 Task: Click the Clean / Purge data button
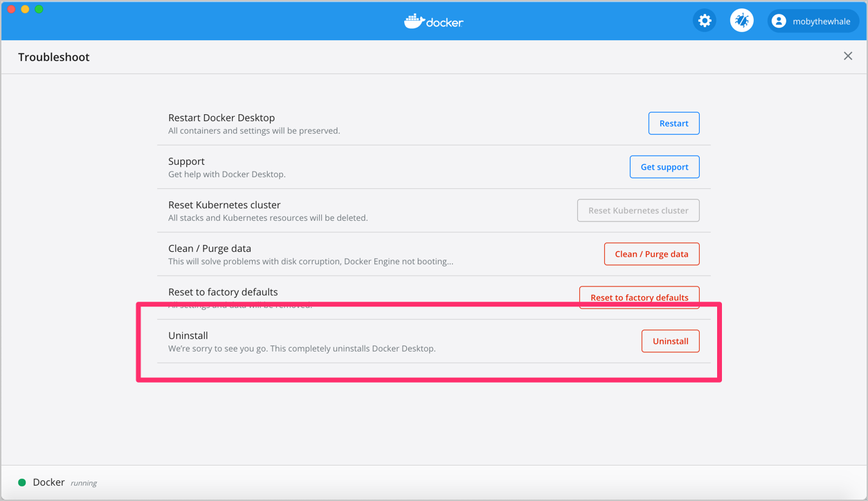coord(651,254)
